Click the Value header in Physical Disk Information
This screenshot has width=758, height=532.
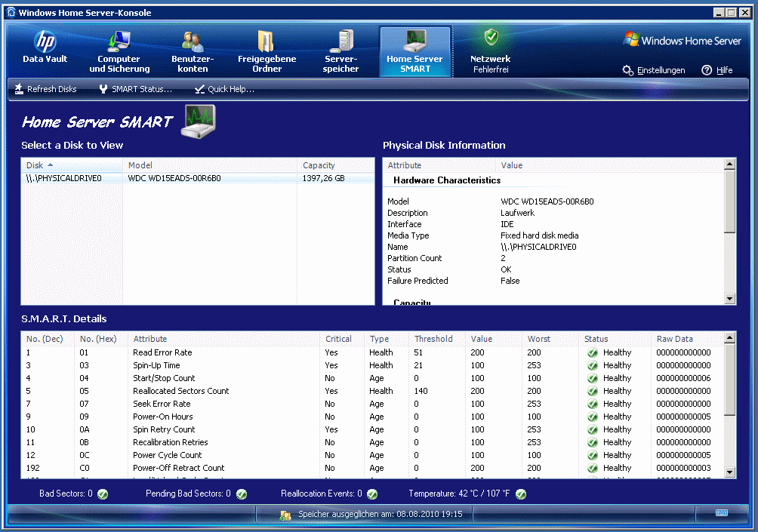pos(610,165)
